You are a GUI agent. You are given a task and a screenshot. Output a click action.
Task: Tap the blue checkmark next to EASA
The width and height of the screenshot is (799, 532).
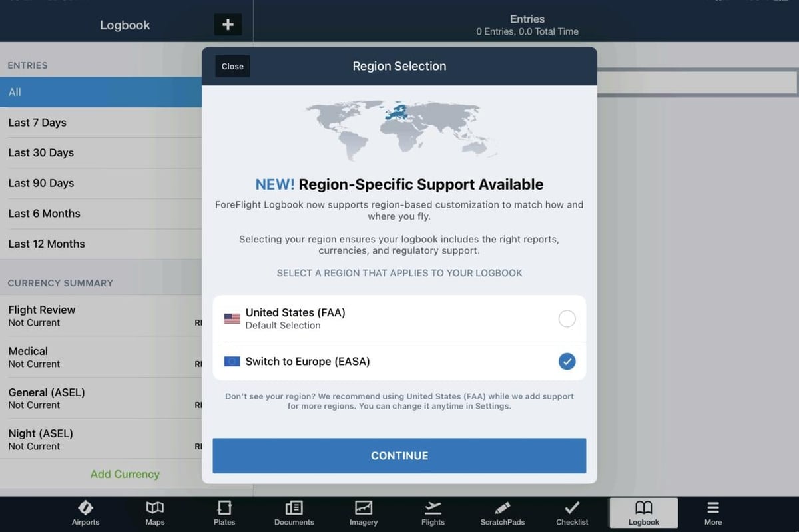pyautogui.click(x=567, y=361)
